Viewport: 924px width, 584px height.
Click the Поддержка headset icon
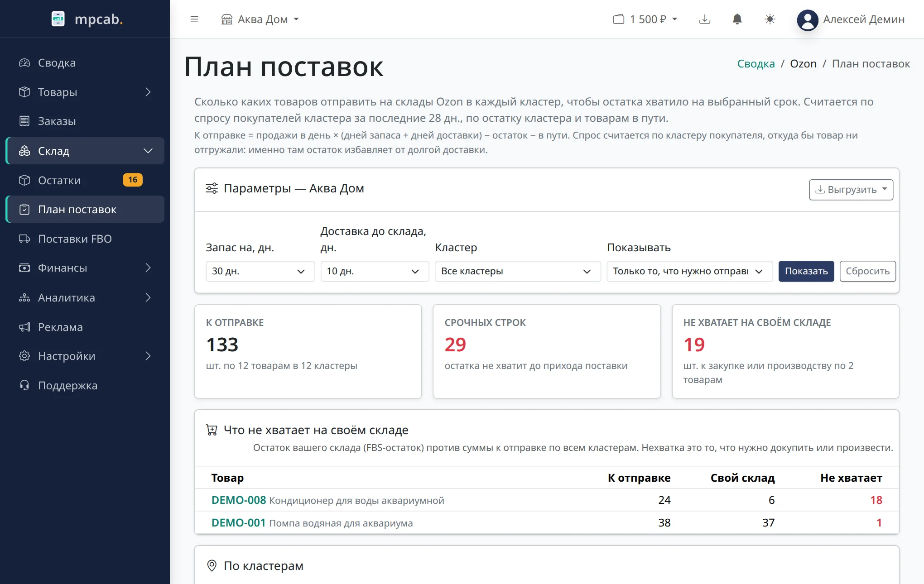tap(24, 385)
